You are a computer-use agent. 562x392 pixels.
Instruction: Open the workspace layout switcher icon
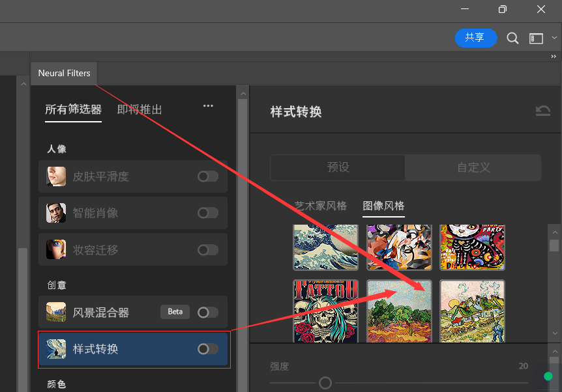pyautogui.click(x=536, y=38)
